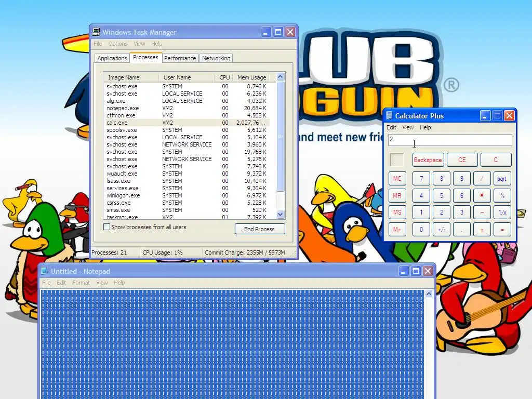Click the calculator MC button
532x399 pixels.
[x=397, y=179]
